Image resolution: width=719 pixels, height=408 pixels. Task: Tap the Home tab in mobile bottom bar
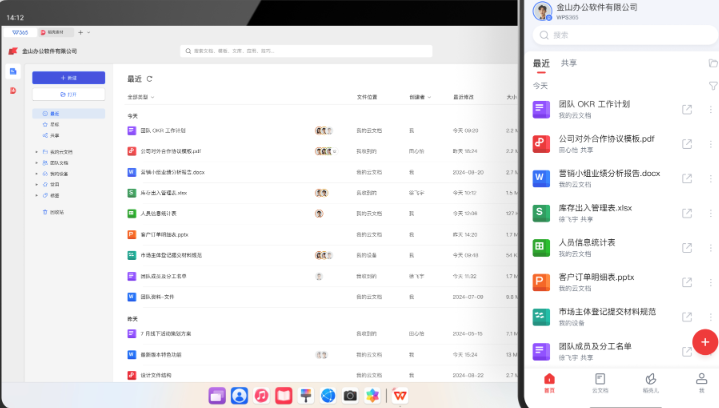[x=549, y=383]
